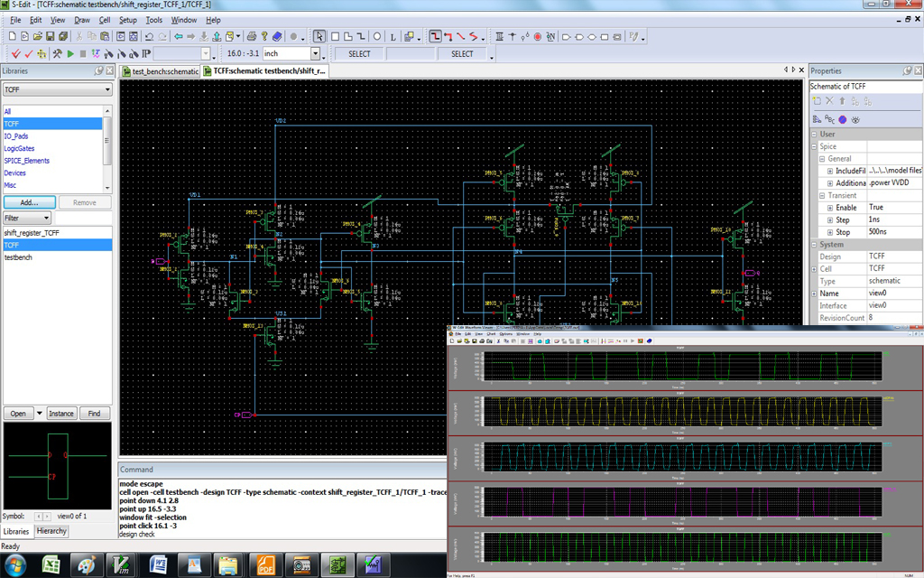Click the ABC text icon in Properties
Viewport: 924px width, 578px height.
[830, 119]
